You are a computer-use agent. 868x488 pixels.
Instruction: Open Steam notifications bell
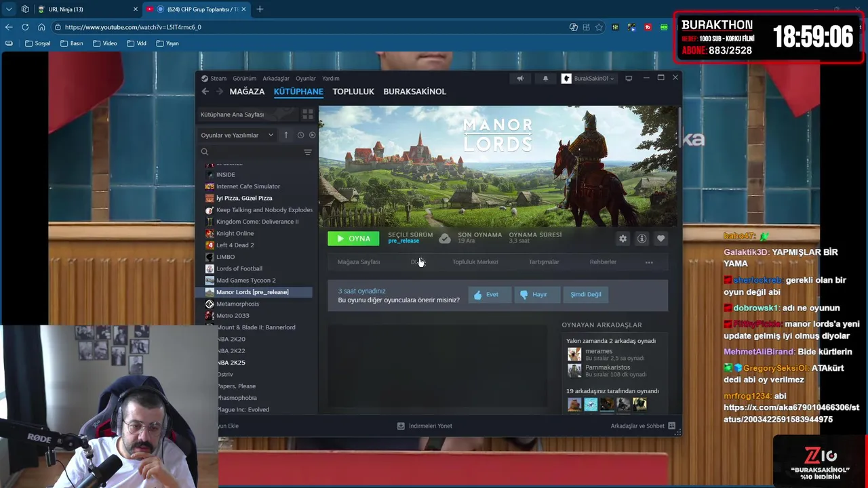click(x=545, y=79)
